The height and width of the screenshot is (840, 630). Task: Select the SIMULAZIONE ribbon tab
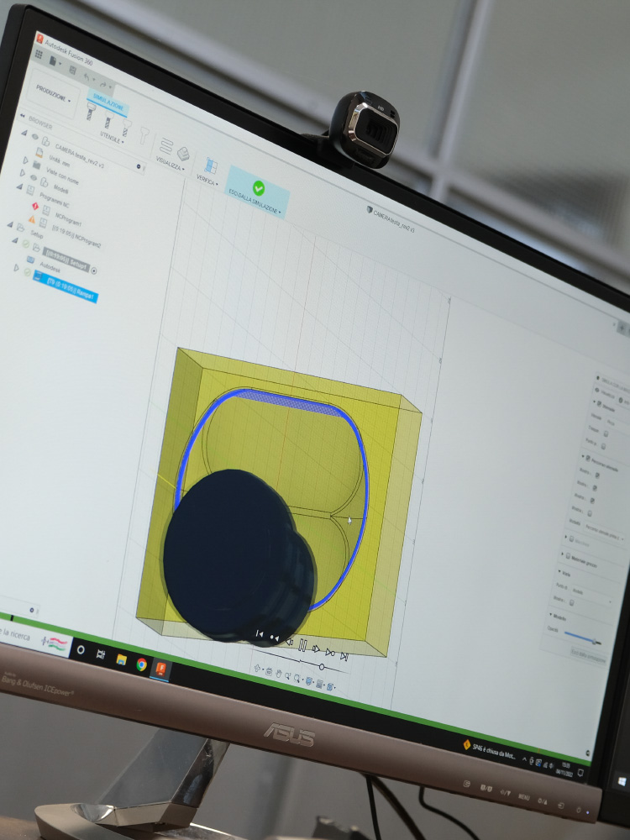click(x=108, y=102)
